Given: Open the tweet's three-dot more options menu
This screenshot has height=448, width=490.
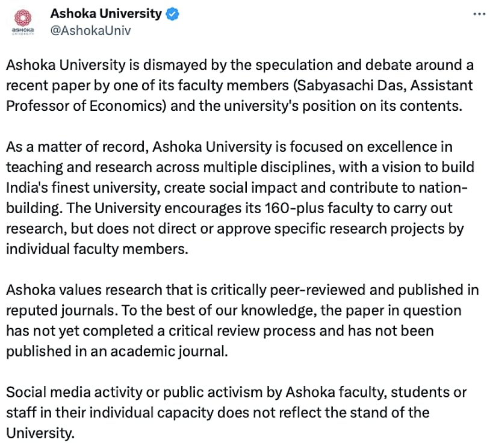Looking at the screenshot, I should (480, 13).
